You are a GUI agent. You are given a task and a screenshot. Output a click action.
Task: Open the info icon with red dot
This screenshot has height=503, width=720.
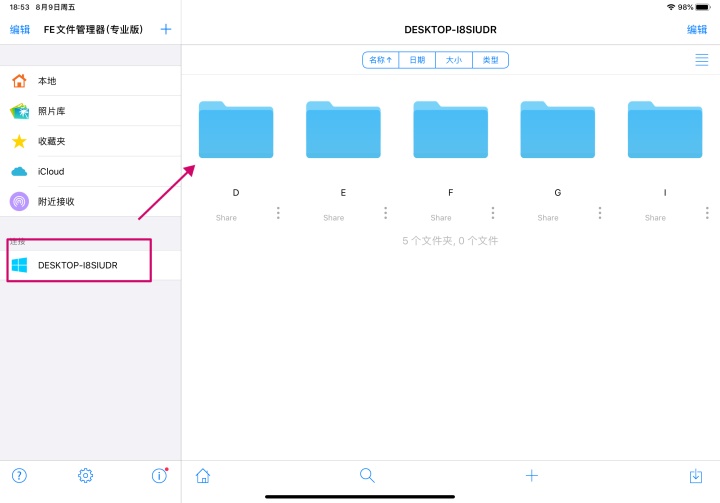click(159, 475)
